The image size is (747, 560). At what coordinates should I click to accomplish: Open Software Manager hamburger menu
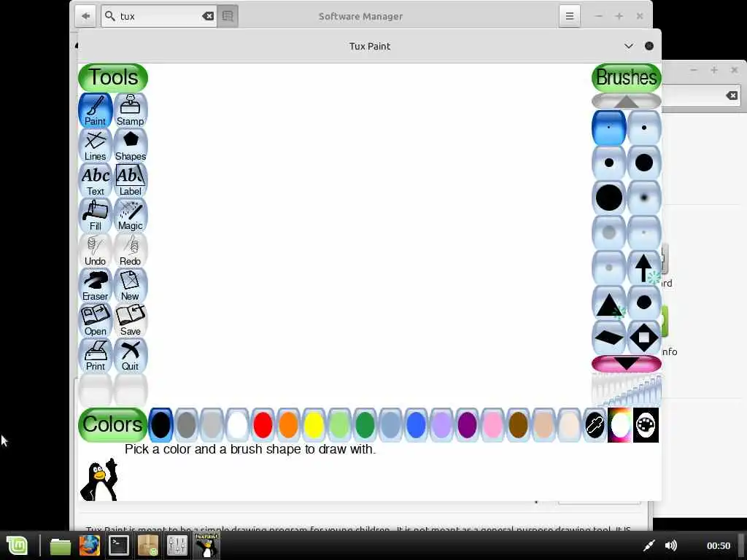(x=569, y=16)
